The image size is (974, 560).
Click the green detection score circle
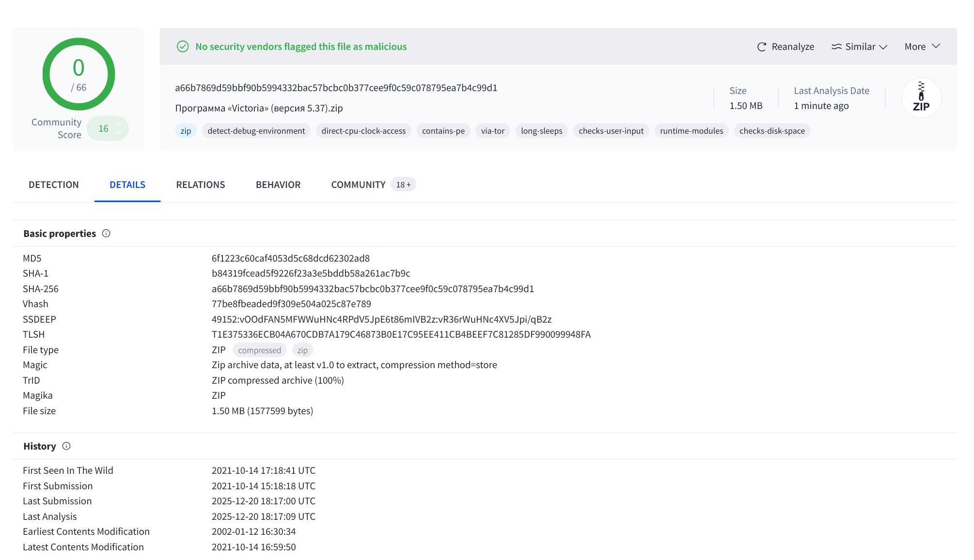pyautogui.click(x=79, y=74)
